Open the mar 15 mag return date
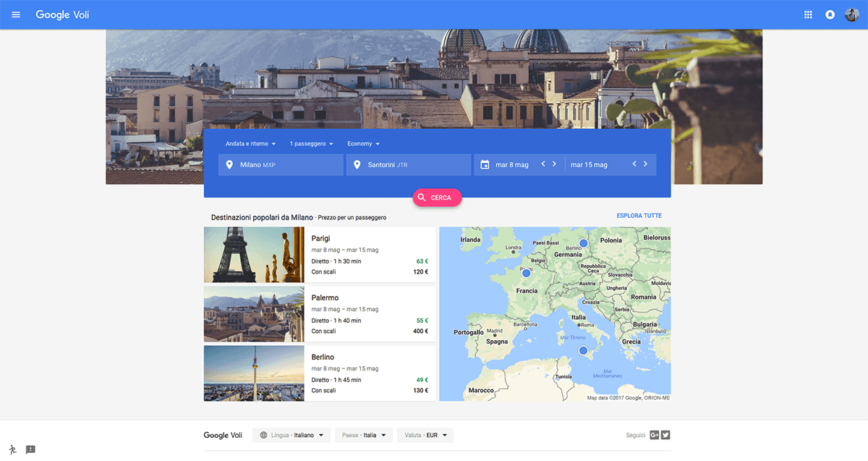868x461 pixels. point(589,165)
